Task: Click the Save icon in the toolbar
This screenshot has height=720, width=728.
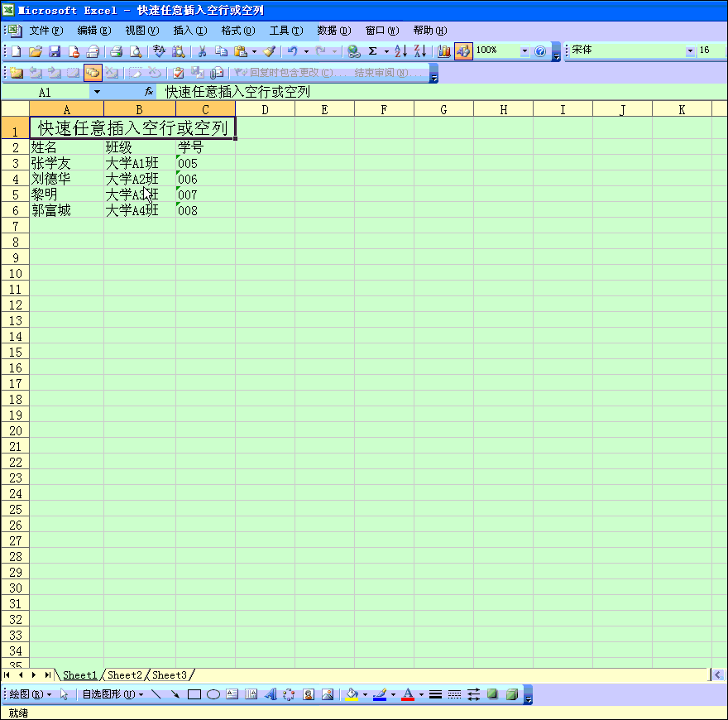Action: coord(55,51)
